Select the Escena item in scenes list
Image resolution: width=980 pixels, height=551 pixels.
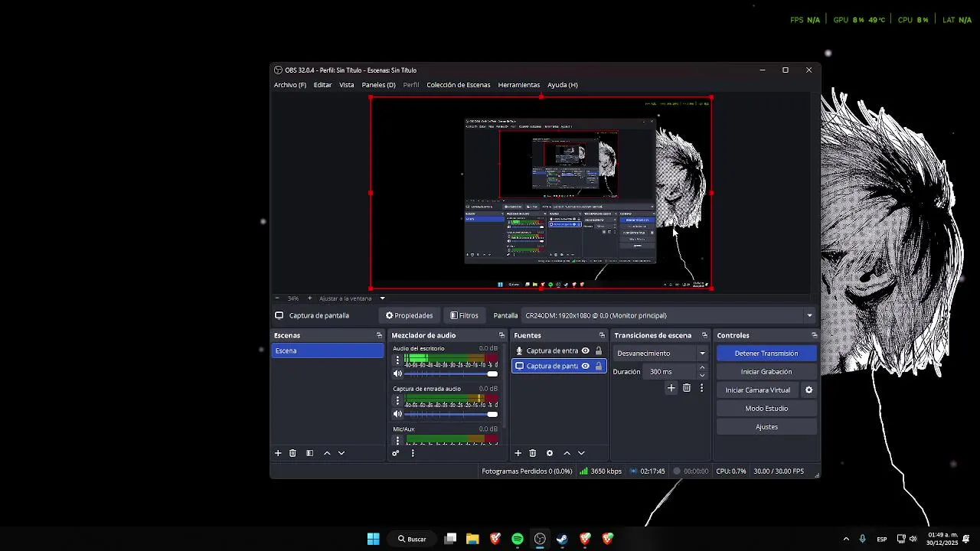328,350
